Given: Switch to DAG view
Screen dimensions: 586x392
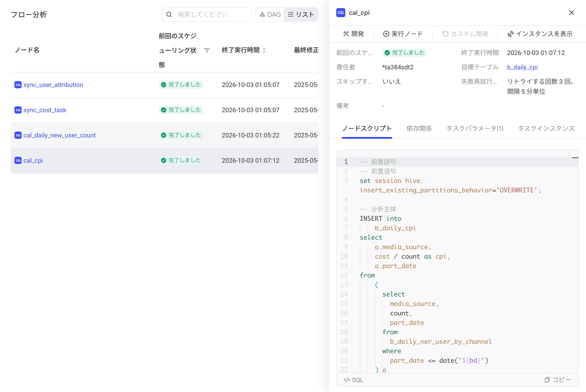Looking at the screenshot, I should 270,14.
